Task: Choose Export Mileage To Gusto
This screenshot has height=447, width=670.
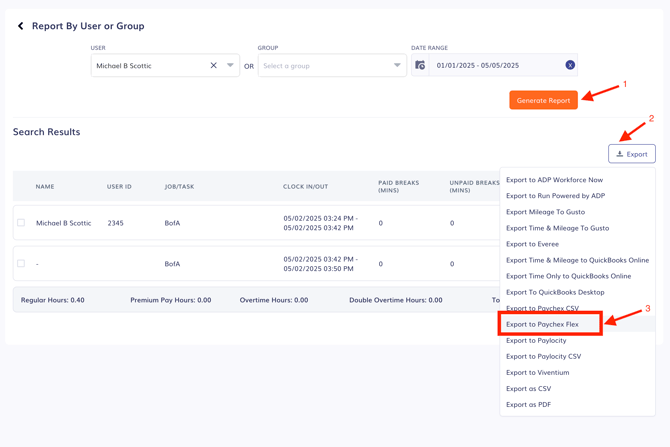Action: coord(545,212)
